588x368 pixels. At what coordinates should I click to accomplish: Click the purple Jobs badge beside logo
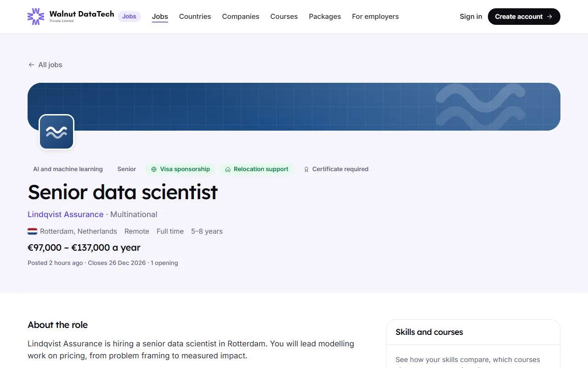pos(129,17)
